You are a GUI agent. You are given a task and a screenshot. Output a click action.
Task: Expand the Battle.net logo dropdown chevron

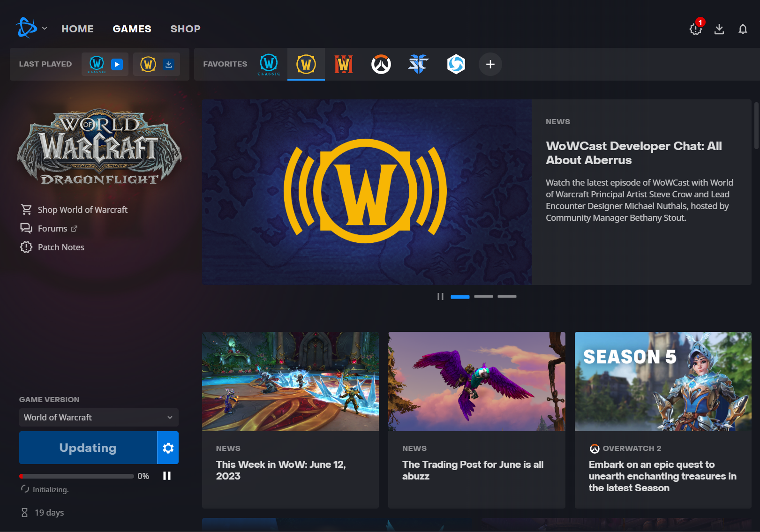tap(45, 28)
